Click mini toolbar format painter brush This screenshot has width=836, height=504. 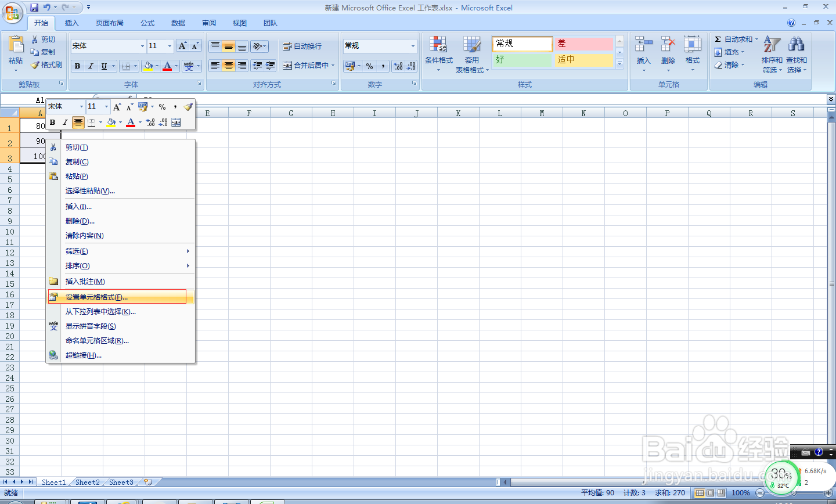pyautogui.click(x=188, y=107)
